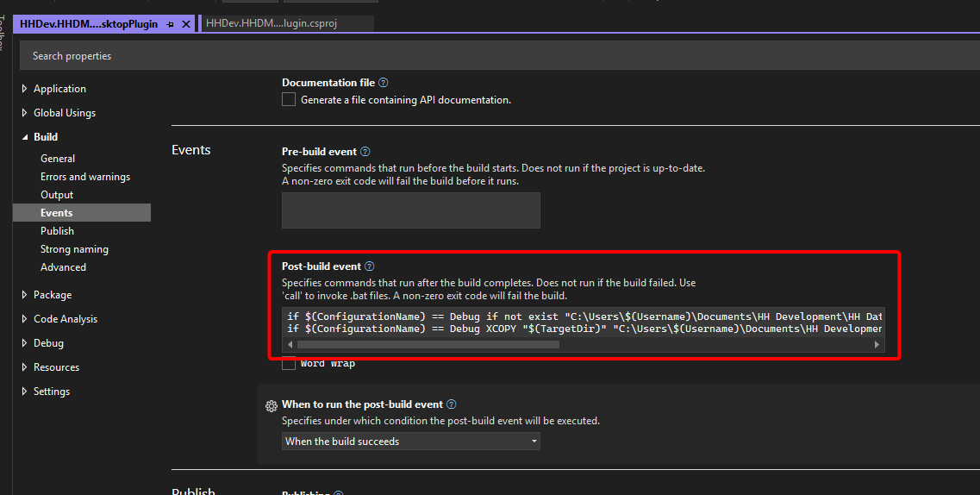Image resolution: width=980 pixels, height=495 pixels.
Task: Pin the HHDev.HHDM DesktopPlugin tab
Action: 170,24
